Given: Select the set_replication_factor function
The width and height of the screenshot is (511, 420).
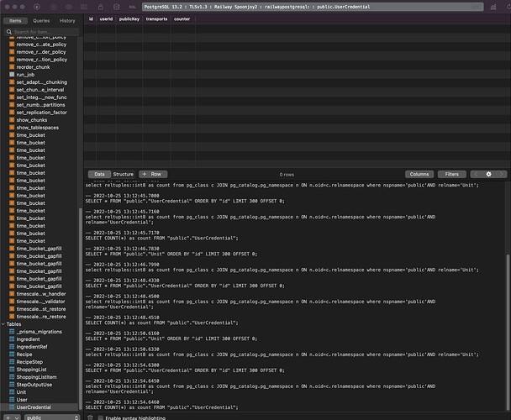Looking at the screenshot, I should tap(42, 113).
